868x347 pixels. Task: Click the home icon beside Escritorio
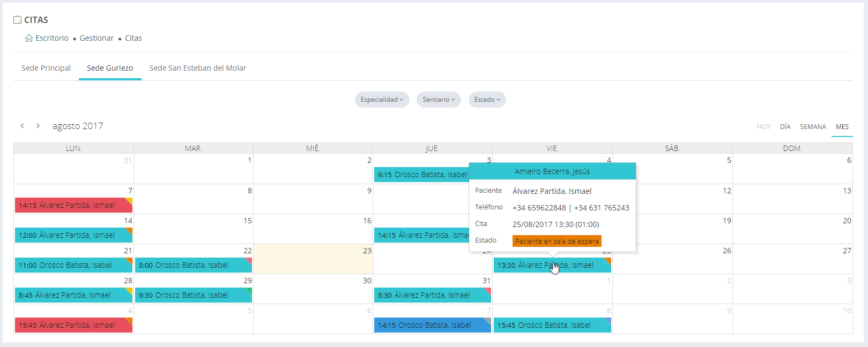29,38
